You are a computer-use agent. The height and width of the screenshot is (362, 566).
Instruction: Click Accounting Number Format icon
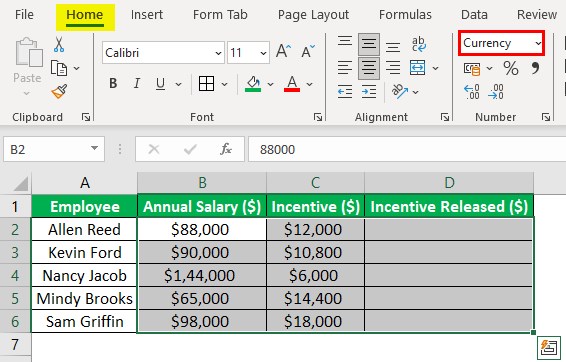(x=472, y=68)
